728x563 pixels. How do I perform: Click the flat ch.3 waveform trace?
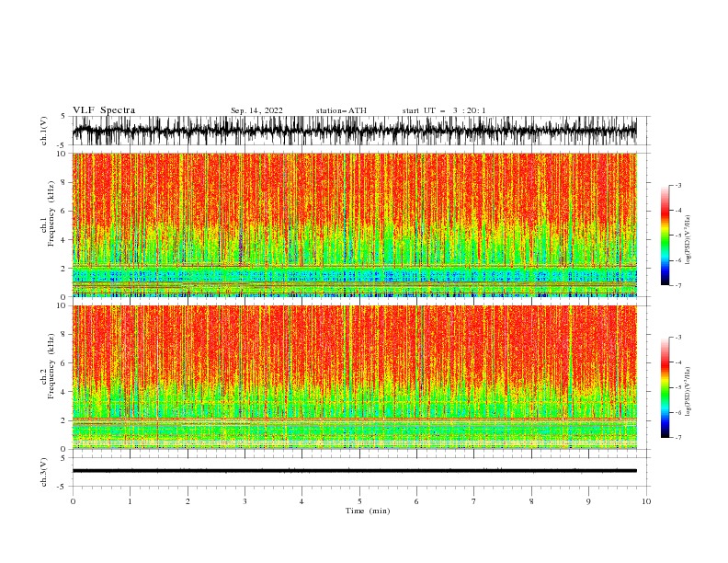coord(355,471)
